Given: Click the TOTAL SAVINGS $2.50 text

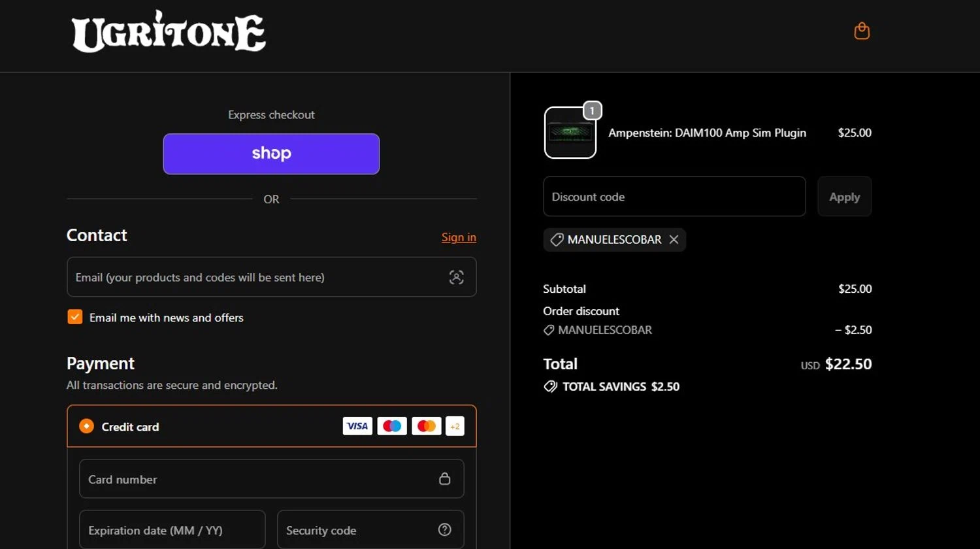Looking at the screenshot, I should click(x=621, y=386).
